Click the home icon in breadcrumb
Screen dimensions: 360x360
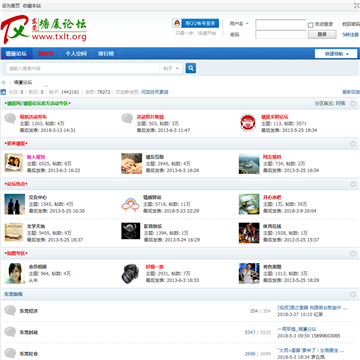pyautogui.click(x=4, y=82)
